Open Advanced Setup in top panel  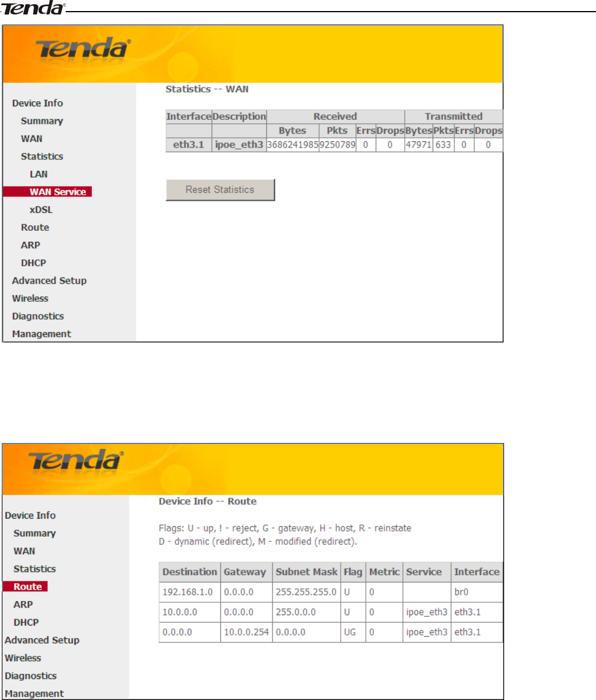(x=49, y=280)
